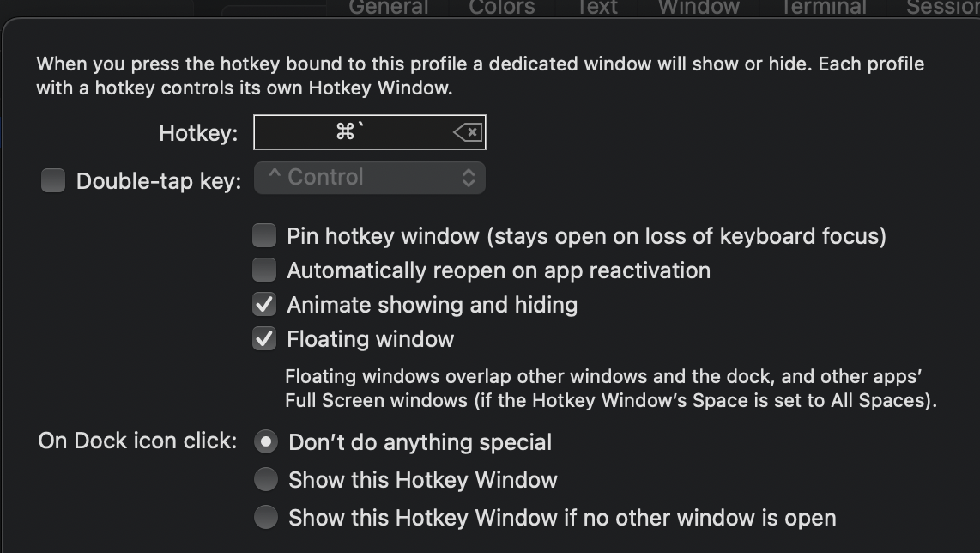The width and height of the screenshot is (980, 553).
Task: Select the Text tab
Action: [x=596, y=7]
